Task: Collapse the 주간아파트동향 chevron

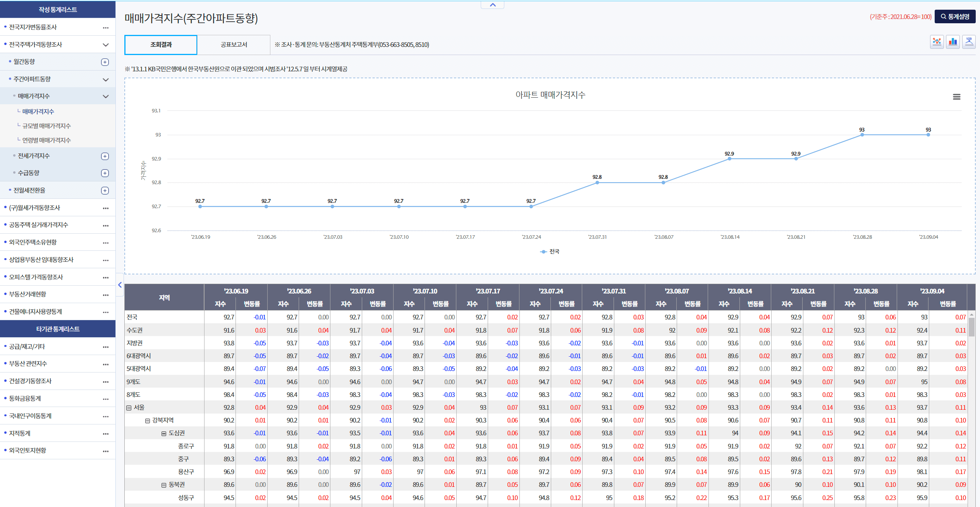Action: [105, 79]
